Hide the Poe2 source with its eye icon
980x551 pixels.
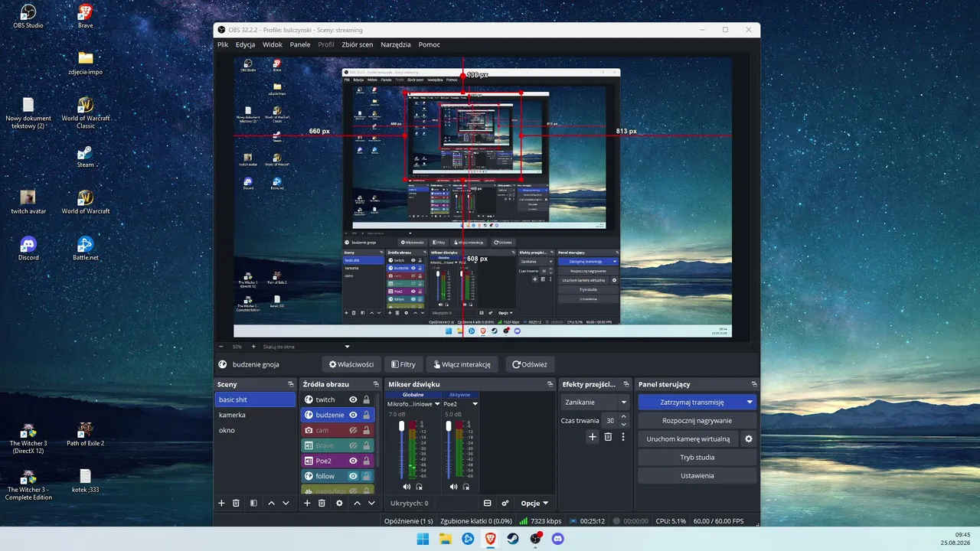(x=353, y=461)
